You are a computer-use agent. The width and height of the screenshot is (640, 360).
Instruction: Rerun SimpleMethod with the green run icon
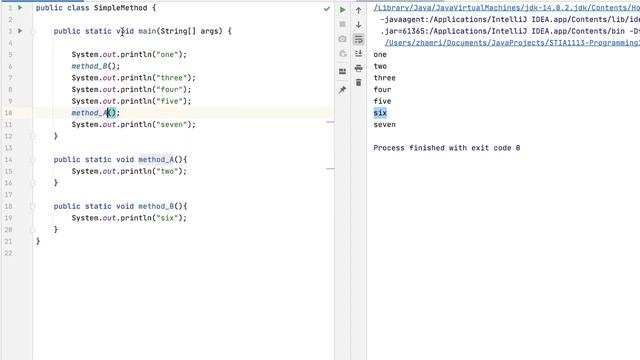click(x=342, y=10)
